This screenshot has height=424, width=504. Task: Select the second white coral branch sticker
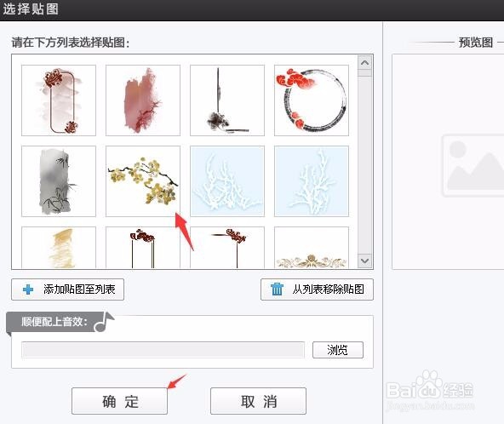click(311, 181)
